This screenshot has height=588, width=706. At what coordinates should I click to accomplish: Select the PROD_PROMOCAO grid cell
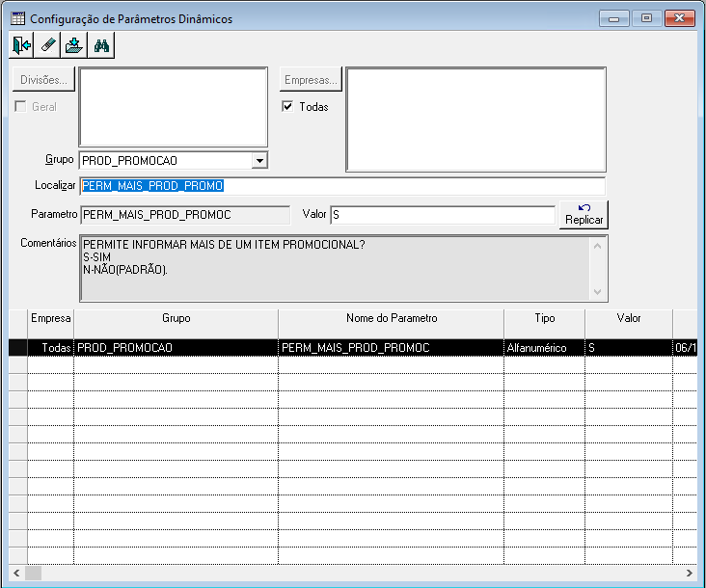[x=176, y=348]
